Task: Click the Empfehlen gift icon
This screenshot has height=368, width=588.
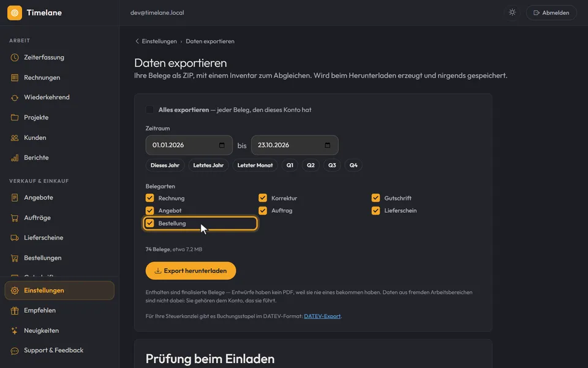Action: (15, 310)
